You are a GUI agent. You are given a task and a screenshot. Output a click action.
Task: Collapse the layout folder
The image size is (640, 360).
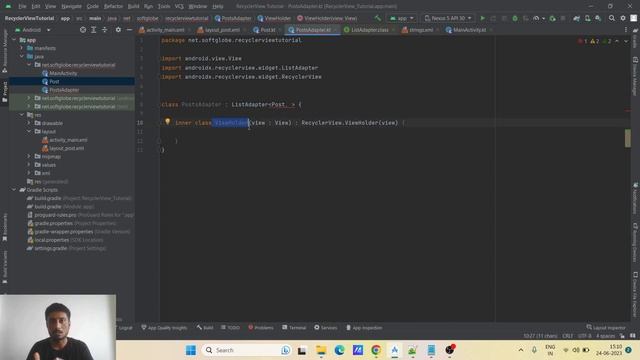click(x=29, y=131)
